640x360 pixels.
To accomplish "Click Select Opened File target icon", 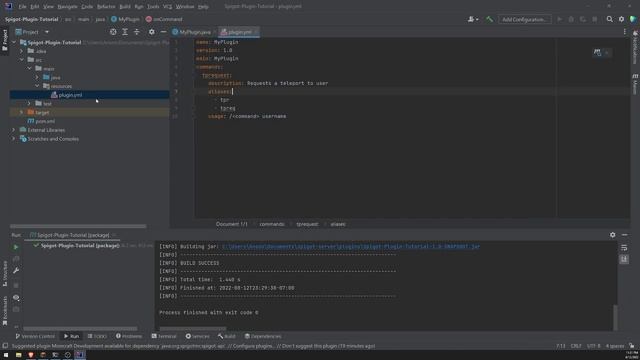I will 113,32.
